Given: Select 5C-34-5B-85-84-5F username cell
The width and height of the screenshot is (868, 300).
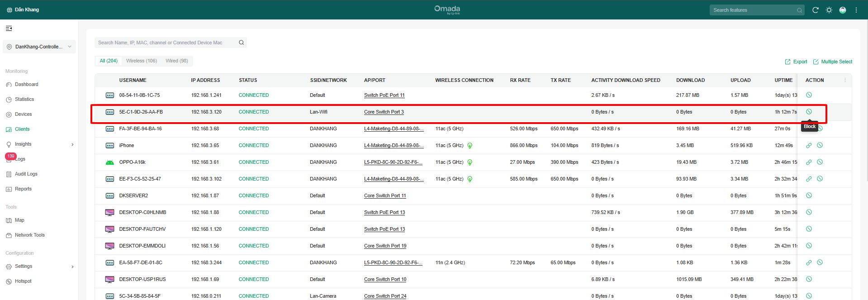Looking at the screenshot, I should point(140,296).
